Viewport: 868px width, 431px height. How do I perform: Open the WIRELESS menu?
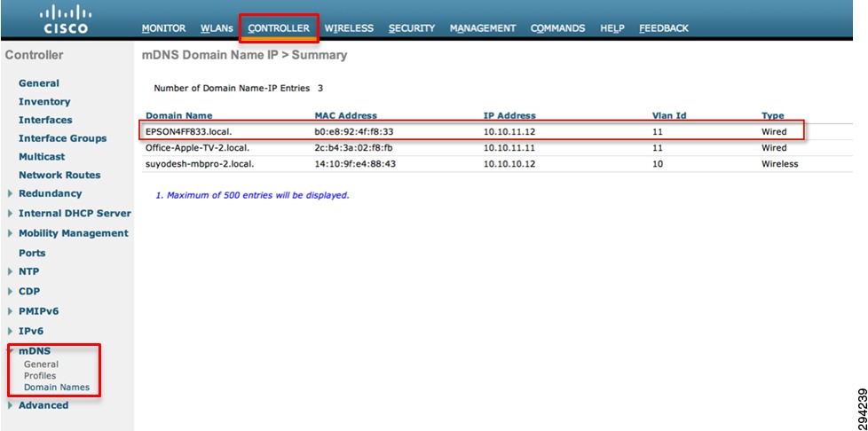(x=349, y=28)
